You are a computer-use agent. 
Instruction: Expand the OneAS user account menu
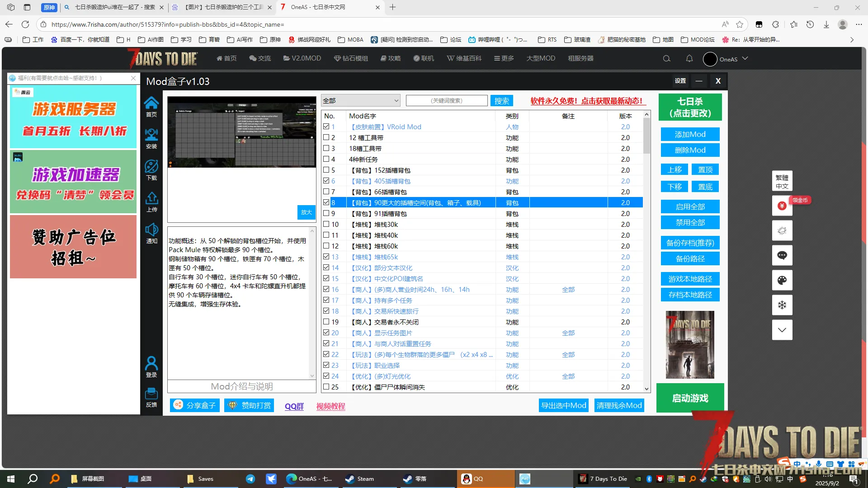tap(729, 59)
